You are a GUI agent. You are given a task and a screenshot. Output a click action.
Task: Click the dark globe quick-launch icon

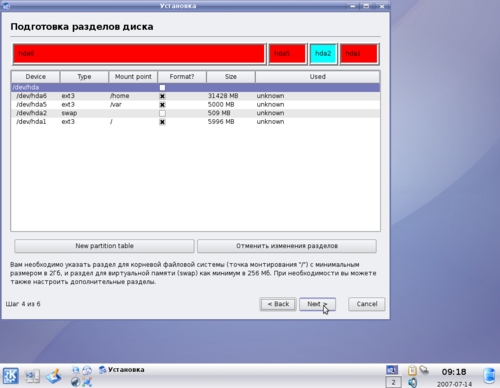[x=76, y=382]
